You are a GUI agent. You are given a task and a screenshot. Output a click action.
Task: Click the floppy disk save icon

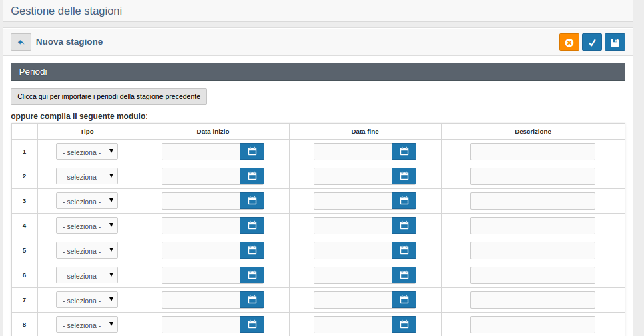[x=615, y=42]
